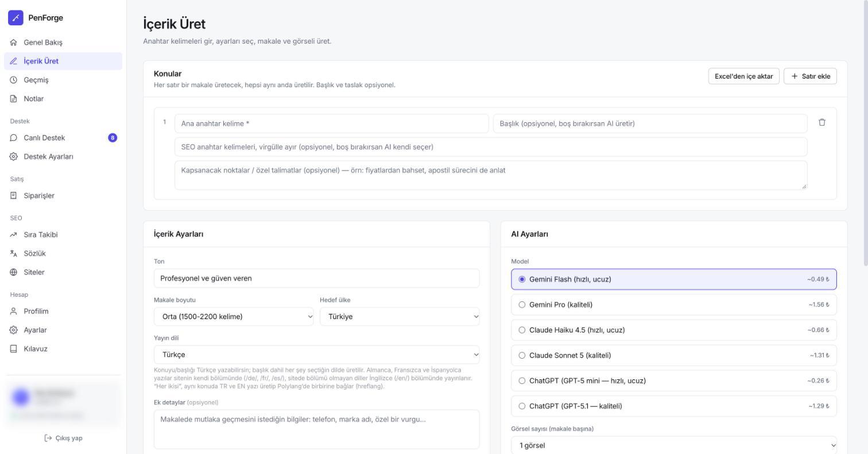Focus the Başlık optional input field

650,123
